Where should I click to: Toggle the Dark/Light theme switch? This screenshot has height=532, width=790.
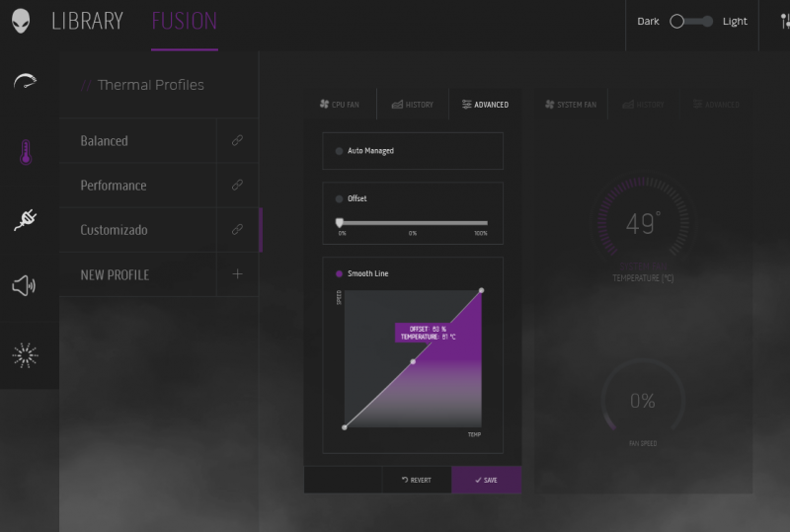pyautogui.click(x=691, y=21)
